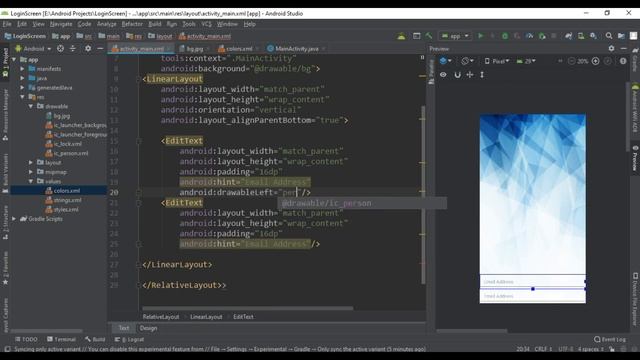Run the app with the green play button
The width and height of the screenshot is (640, 360).
point(480,36)
